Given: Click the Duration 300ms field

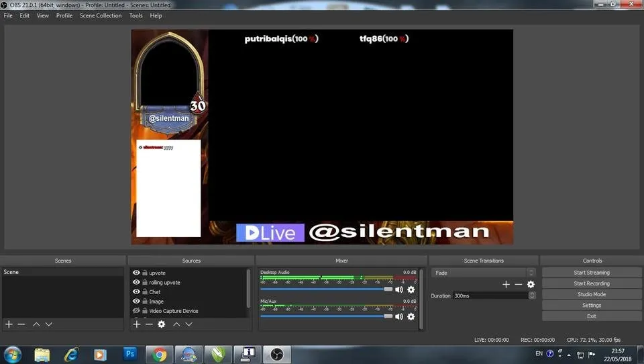Looking at the screenshot, I should click(491, 295).
